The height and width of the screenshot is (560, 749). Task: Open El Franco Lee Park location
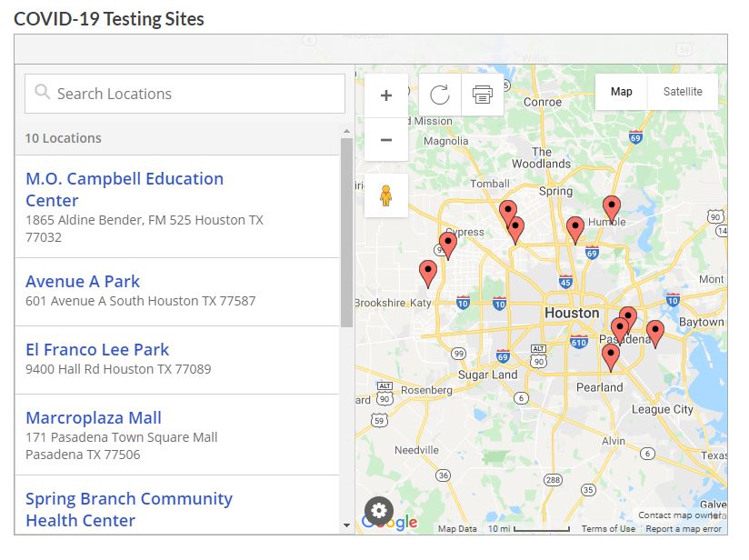coord(97,350)
